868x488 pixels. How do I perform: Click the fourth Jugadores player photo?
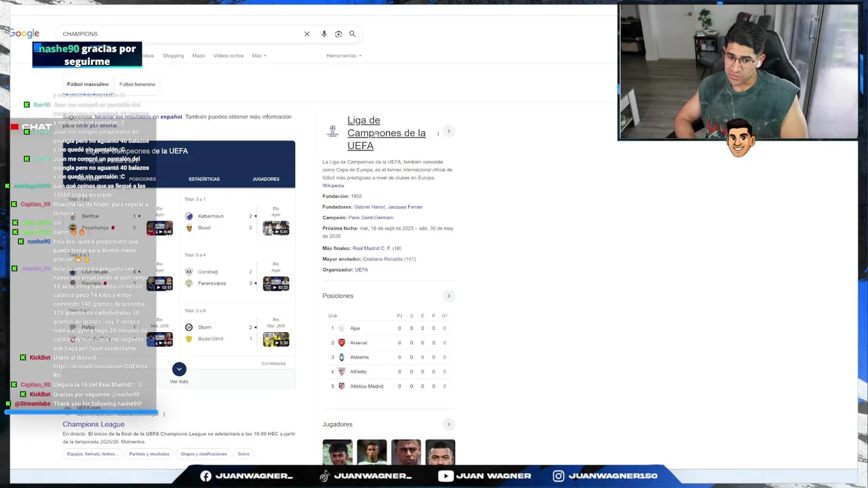pos(440,453)
